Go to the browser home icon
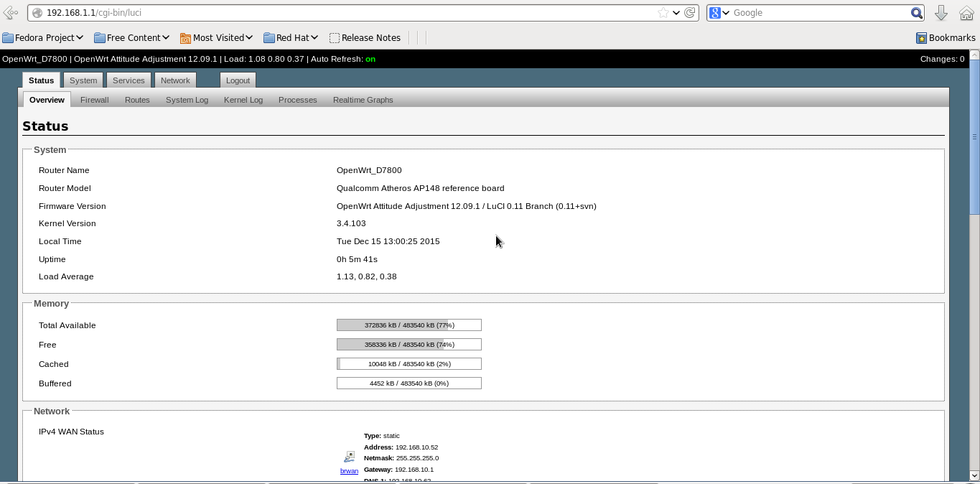The height and width of the screenshot is (484, 980). click(x=966, y=13)
